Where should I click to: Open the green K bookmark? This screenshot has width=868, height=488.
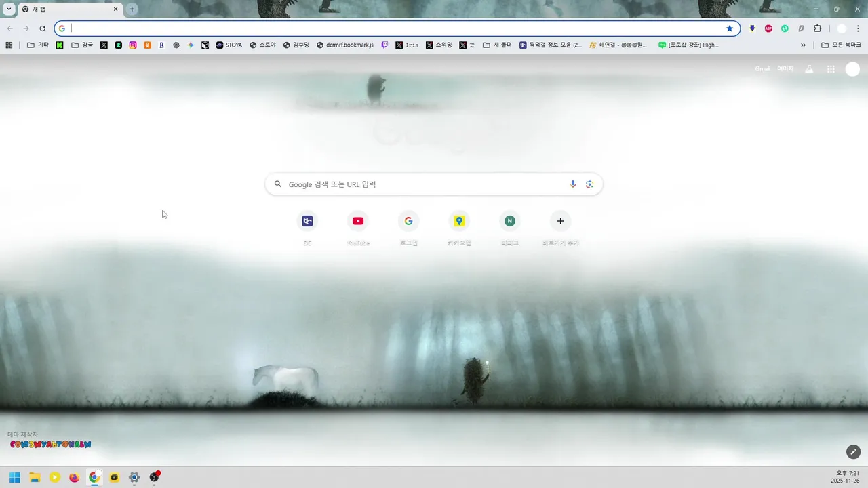click(x=60, y=45)
